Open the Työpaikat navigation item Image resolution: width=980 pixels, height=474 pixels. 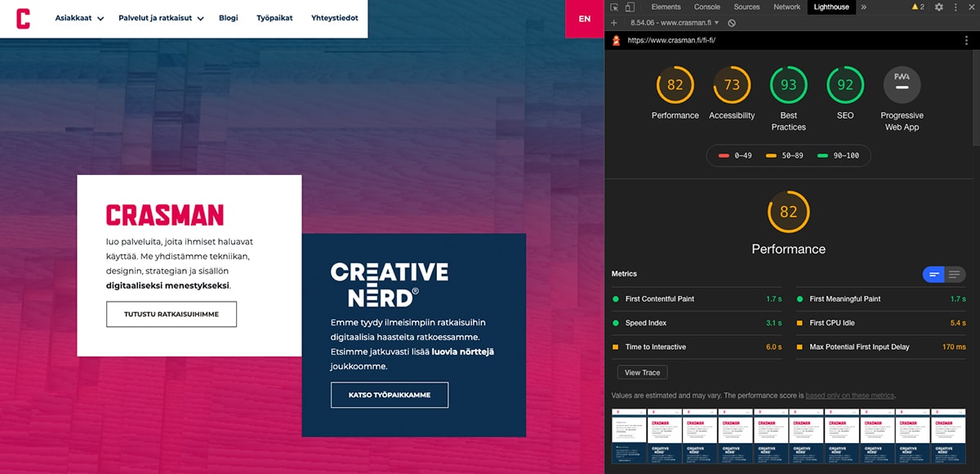pos(274,18)
